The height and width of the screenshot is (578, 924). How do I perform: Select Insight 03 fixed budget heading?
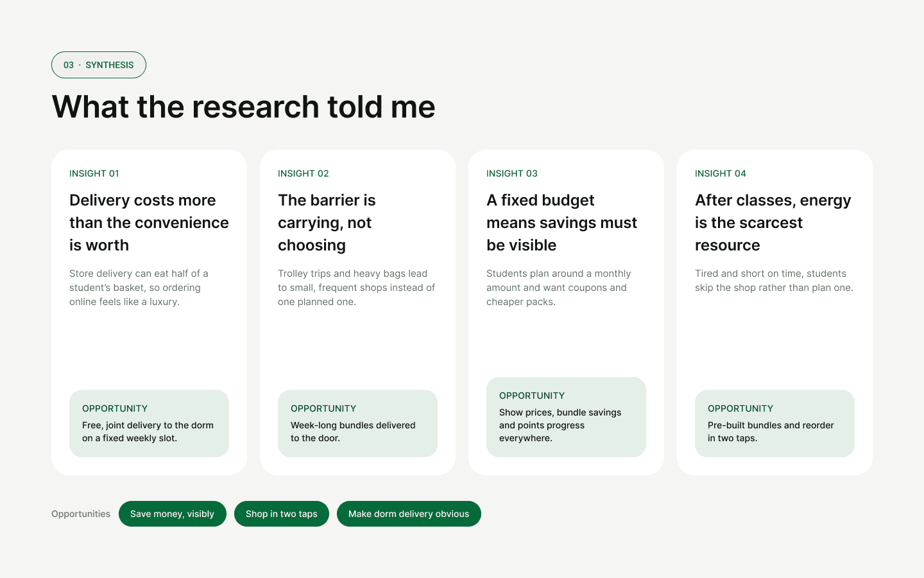562,222
